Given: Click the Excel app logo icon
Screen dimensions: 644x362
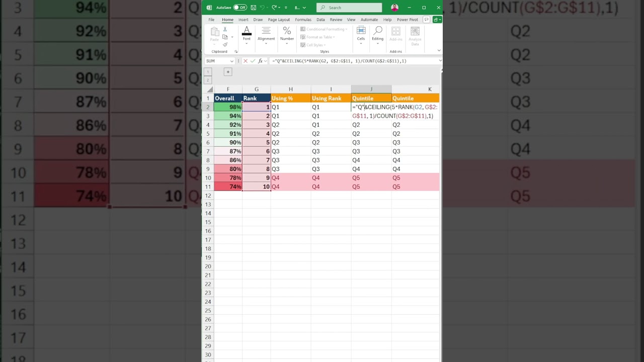Looking at the screenshot, I should click(x=209, y=8).
